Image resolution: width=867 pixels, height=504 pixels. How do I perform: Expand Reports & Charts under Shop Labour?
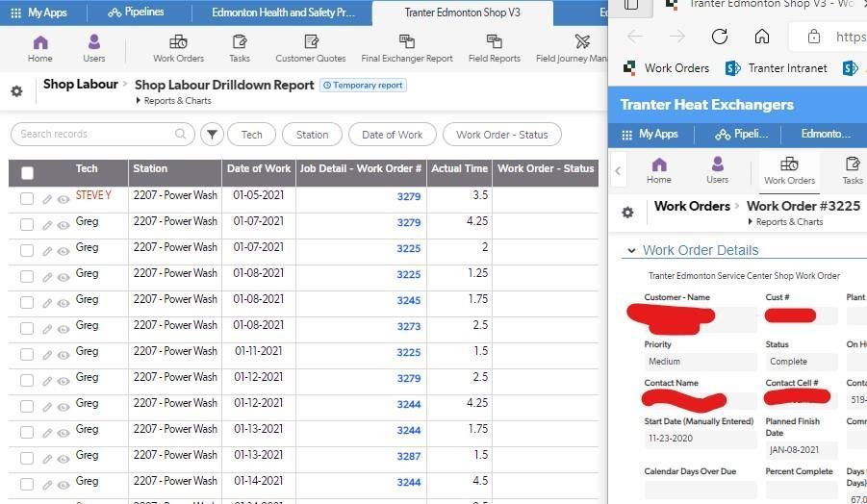tap(173, 101)
